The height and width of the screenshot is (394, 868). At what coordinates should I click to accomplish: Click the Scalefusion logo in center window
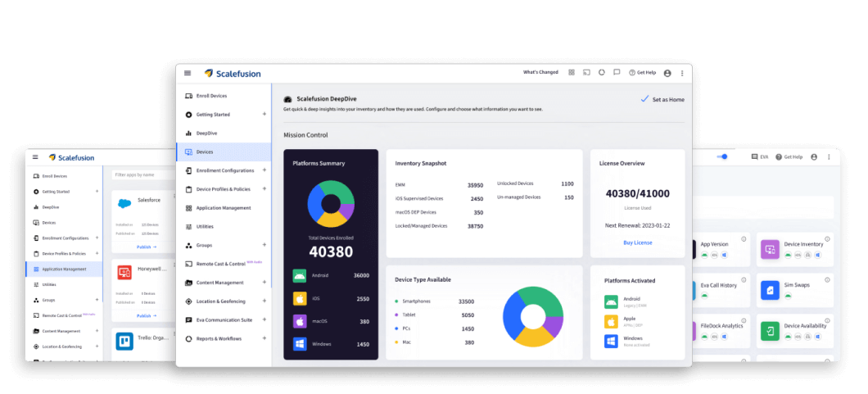tap(232, 73)
